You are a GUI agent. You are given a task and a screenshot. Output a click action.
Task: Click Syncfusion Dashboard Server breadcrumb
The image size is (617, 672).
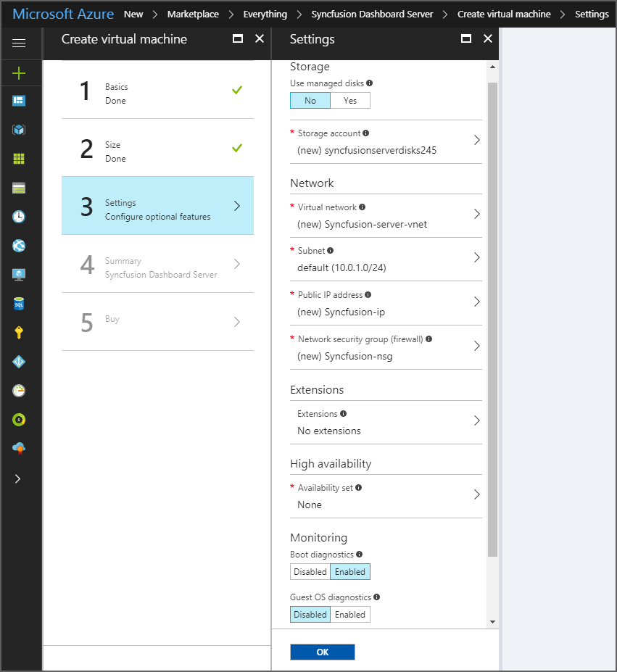pos(372,14)
